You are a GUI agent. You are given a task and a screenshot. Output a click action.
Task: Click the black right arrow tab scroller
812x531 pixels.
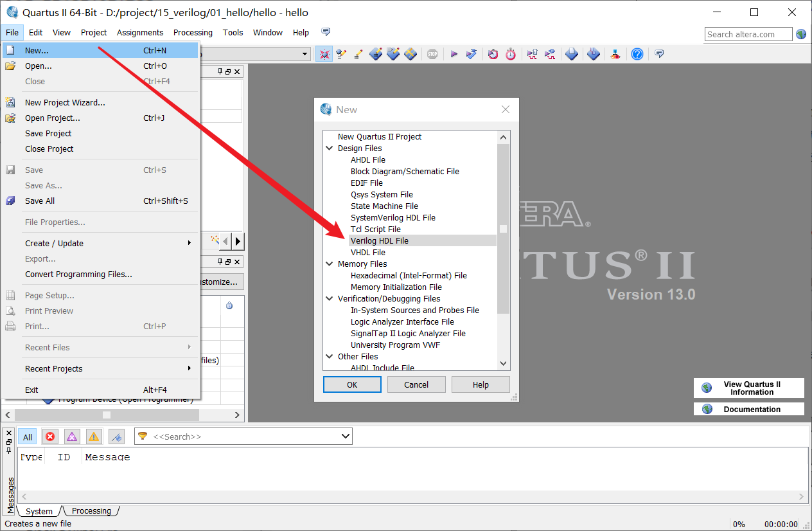(x=238, y=241)
